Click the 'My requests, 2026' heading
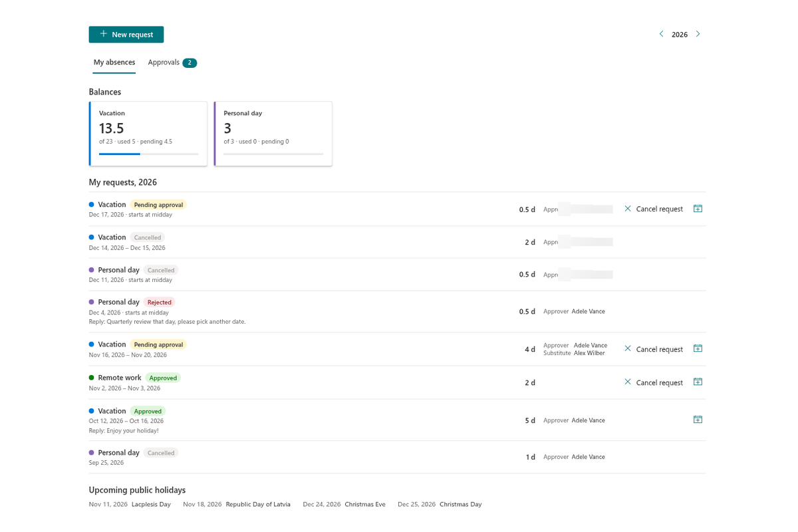 pyautogui.click(x=123, y=182)
